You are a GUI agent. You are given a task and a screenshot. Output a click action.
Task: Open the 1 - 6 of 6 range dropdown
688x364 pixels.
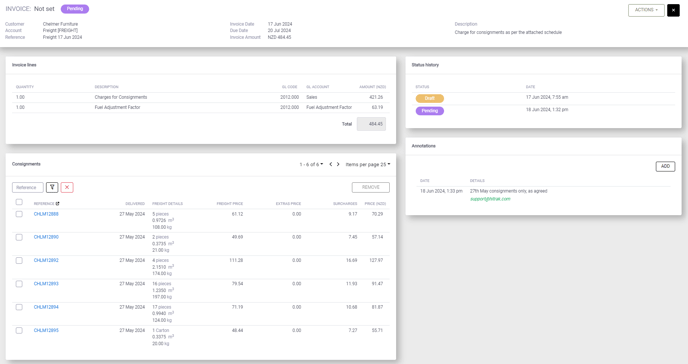coord(311,164)
